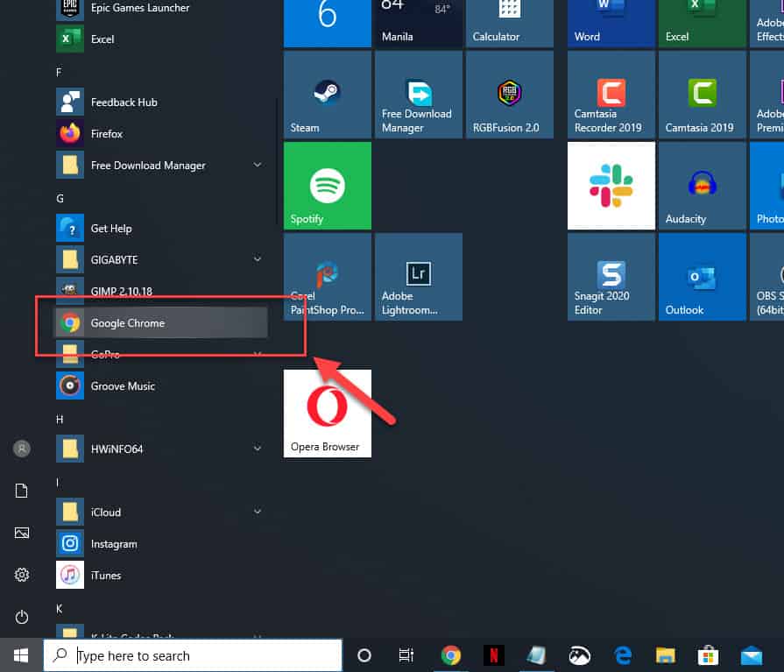This screenshot has height=672, width=784.
Task: Open Camtasia 2019 tile
Action: (702, 95)
